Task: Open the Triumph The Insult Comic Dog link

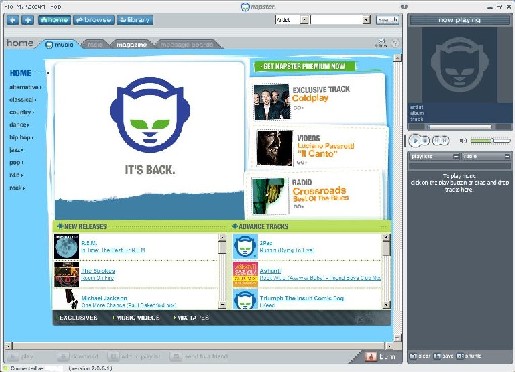Action: (301, 298)
